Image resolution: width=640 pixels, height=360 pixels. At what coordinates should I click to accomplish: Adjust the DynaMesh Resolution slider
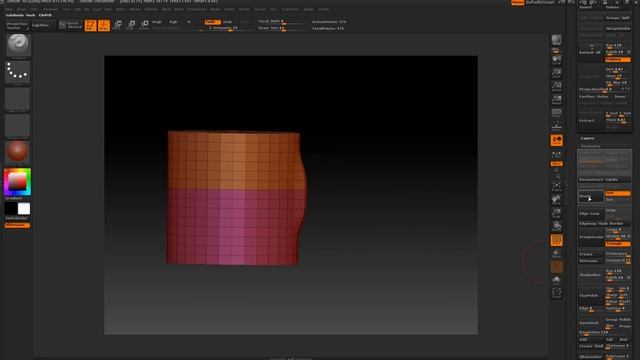pos(604,333)
